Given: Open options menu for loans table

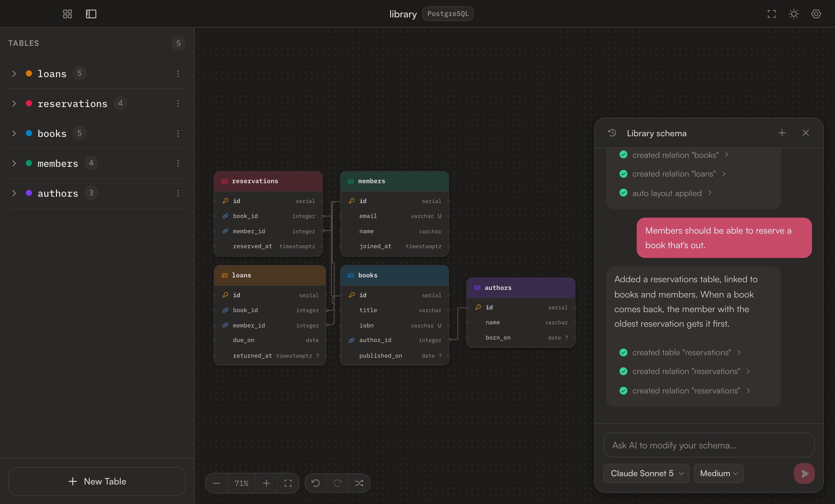Looking at the screenshot, I should 178,74.
